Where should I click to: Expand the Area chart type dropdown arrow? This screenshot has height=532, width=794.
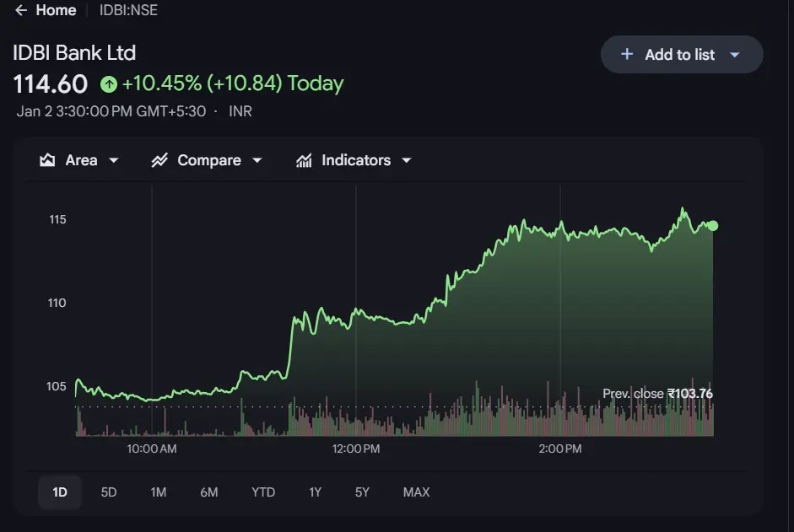114,160
